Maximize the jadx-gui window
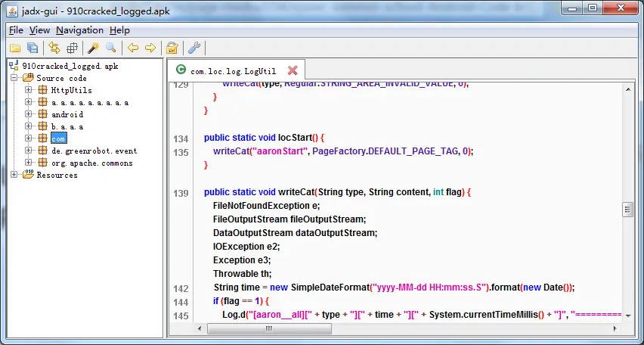The height and width of the screenshot is (345, 644). pyautogui.click(x=593, y=8)
